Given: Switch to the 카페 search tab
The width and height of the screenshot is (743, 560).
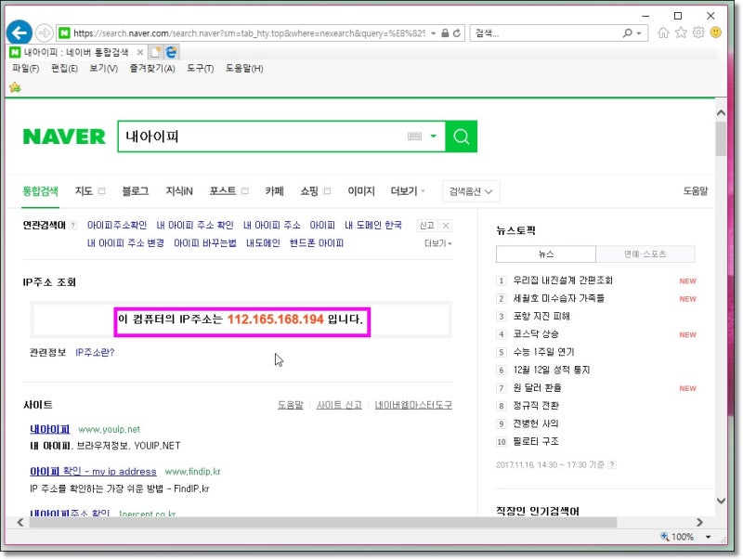Looking at the screenshot, I should coord(274,191).
